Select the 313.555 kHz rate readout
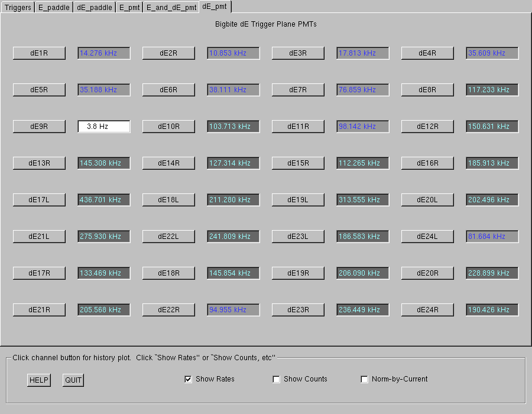 click(x=363, y=200)
